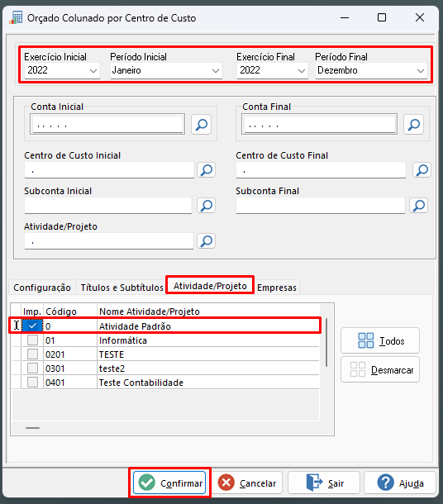The width and height of the screenshot is (443, 504).
Task: Click the 'Imp.' column header
Action: [x=32, y=311]
